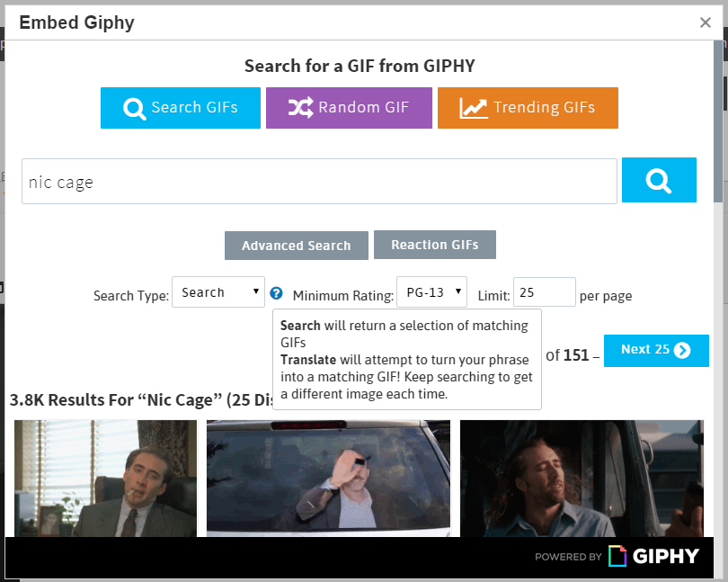Screen dimensions: 728x582
Task: Open Reaction GIFs
Action: click(435, 245)
